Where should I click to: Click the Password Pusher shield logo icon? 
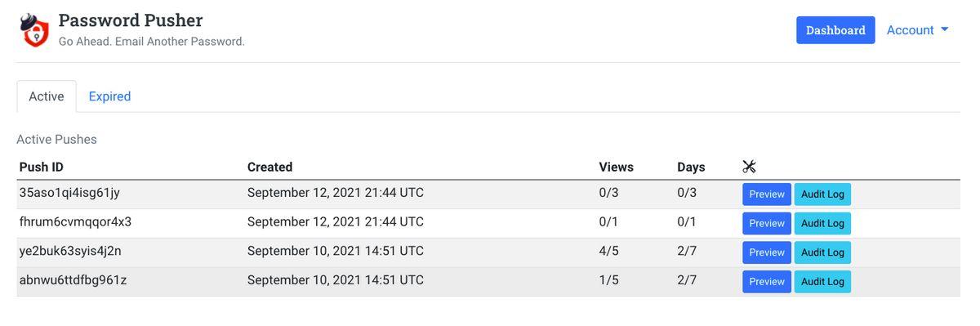coord(34,30)
